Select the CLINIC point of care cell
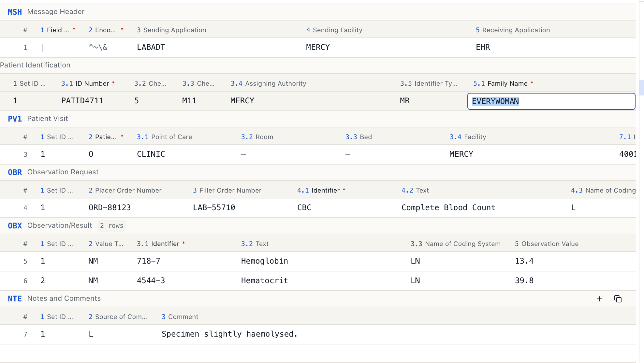Viewport: 644px width, 363px height. click(151, 154)
